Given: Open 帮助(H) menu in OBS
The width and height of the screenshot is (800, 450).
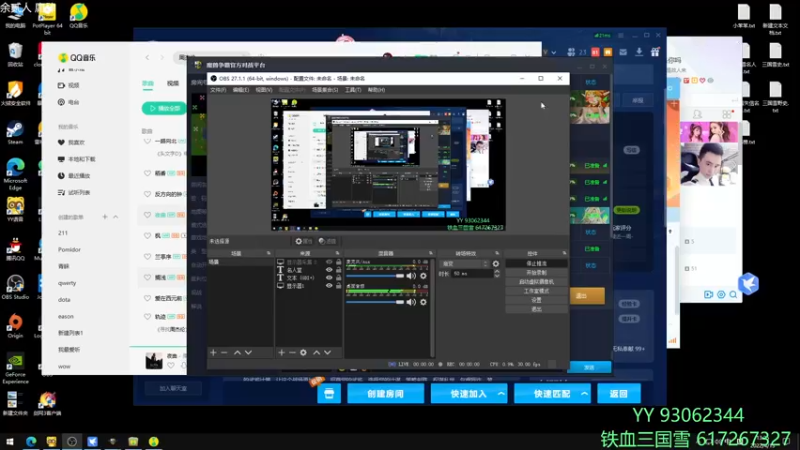Looking at the screenshot, I should pos(377,90).
